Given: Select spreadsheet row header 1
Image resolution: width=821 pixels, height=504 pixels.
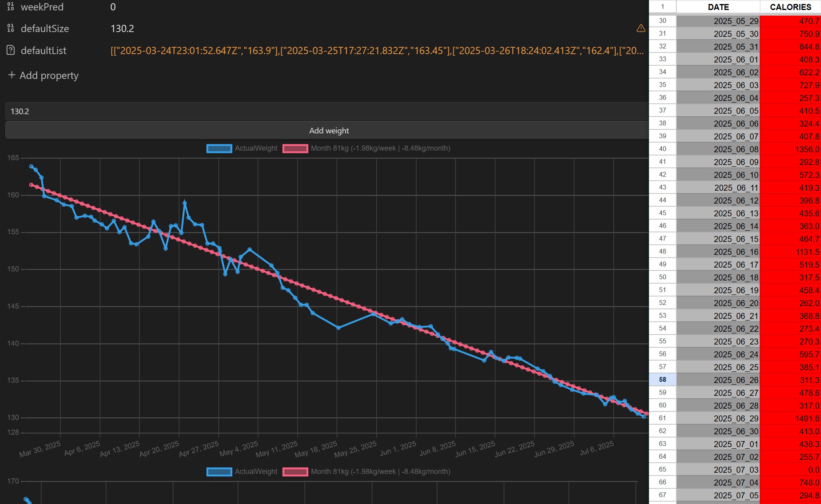Looking at the screenshot, I should point(663,7).
